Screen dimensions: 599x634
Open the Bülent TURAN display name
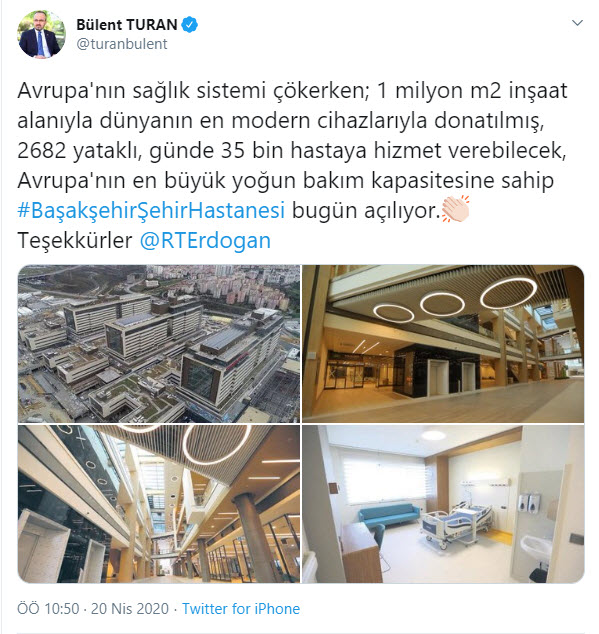click(127, 25)
